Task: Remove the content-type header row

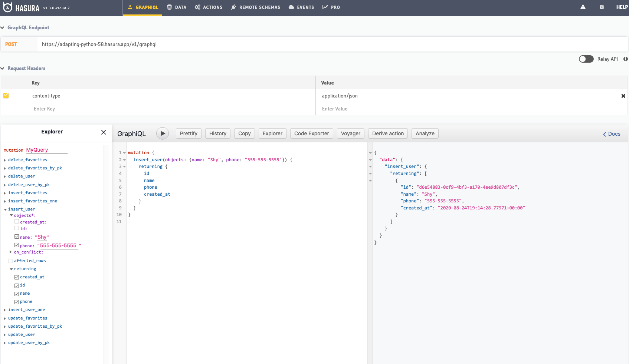Action: [x=623, y=96]
